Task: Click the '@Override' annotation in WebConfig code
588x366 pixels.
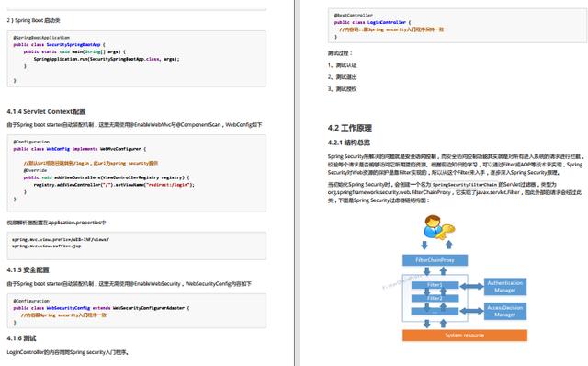Action: pyautogui.click(x=35, y=170)
